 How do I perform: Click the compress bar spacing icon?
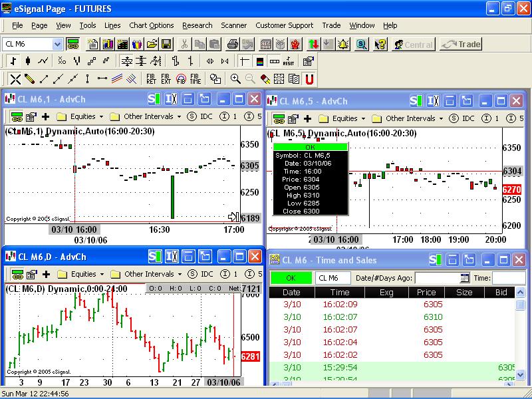[x=225, y=61]
